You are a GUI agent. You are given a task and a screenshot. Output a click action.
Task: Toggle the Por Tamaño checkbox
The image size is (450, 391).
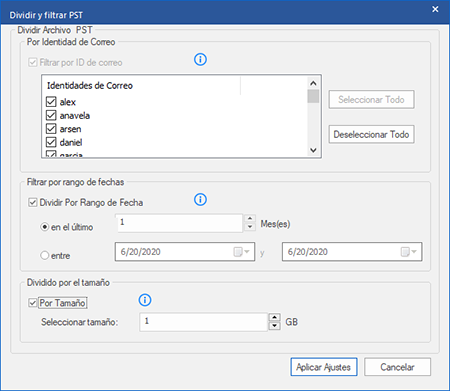[x=32, y=303]
